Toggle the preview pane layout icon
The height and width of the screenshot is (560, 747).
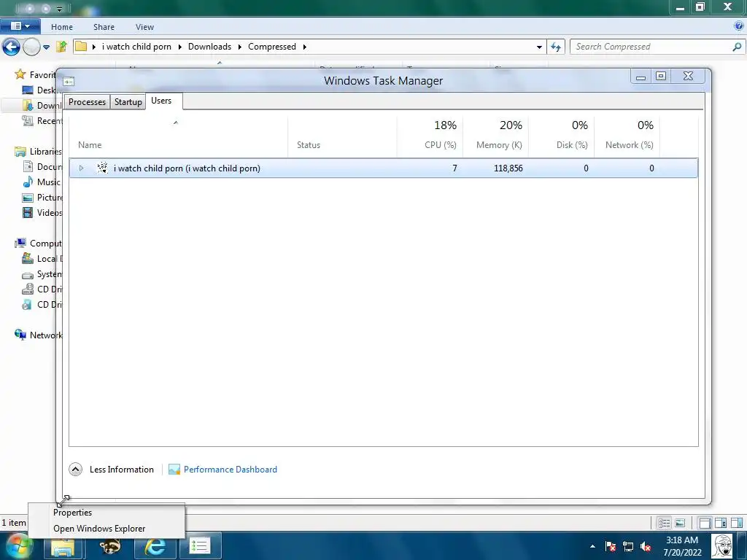(x=737, y=523)
